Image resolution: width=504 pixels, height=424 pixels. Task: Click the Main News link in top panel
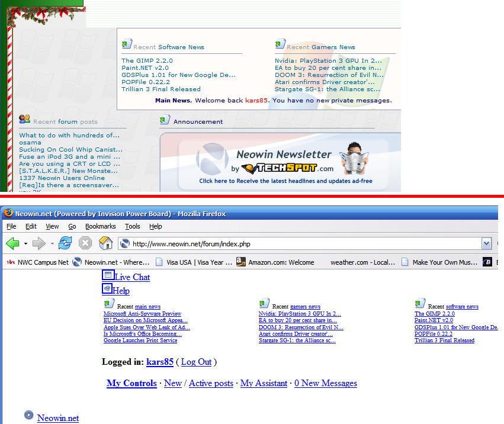pos(172,100)
